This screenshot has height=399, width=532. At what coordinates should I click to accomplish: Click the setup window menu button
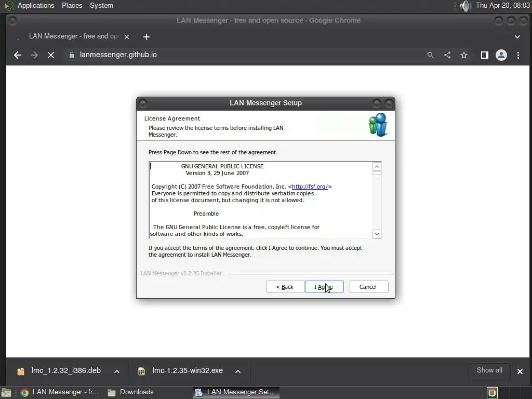point(143,103)
